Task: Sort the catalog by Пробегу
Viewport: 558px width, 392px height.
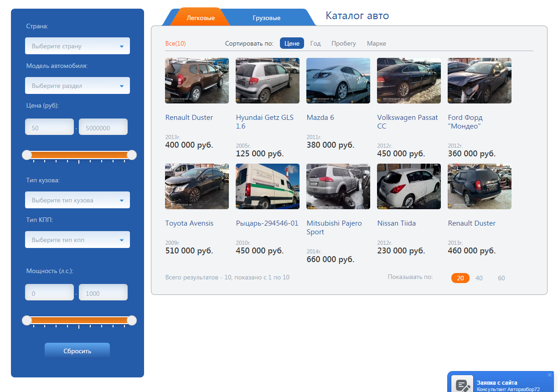Action: [x=344, y=43]
